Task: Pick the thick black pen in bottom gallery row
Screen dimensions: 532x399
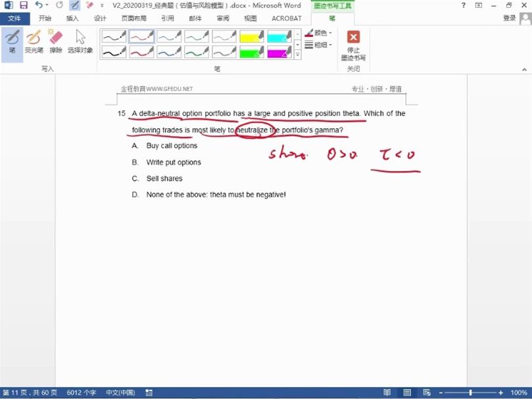Action: pyautogui.click(x=114, y=52)
